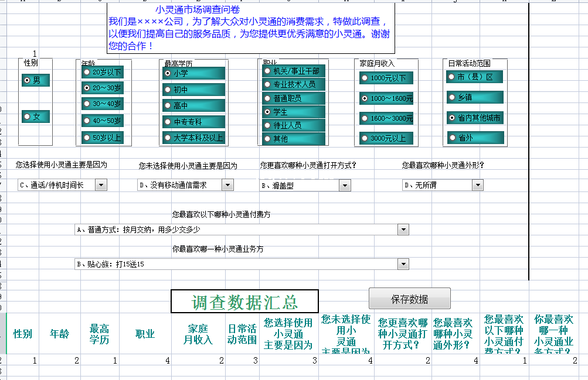The width and height of the screenshot is (588, 380).
Task: Click the 调查数据汇总 title cell
Action: tap(244, 302)
